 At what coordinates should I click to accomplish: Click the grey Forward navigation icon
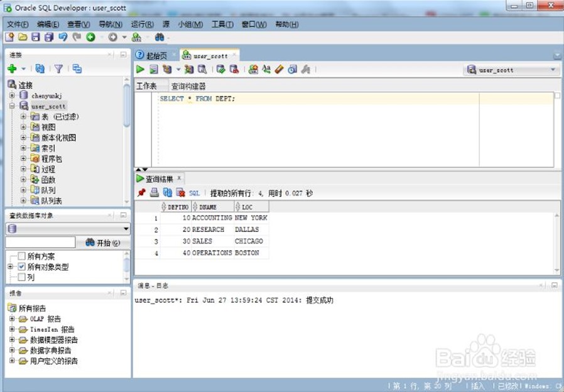click(x=112, y=36)
